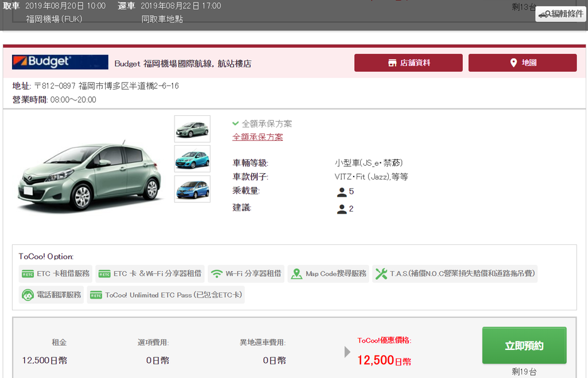Viewport: 588px width, 378px height.
Task: Select the green Vitz thumbnail
Action: pos(192,129)
